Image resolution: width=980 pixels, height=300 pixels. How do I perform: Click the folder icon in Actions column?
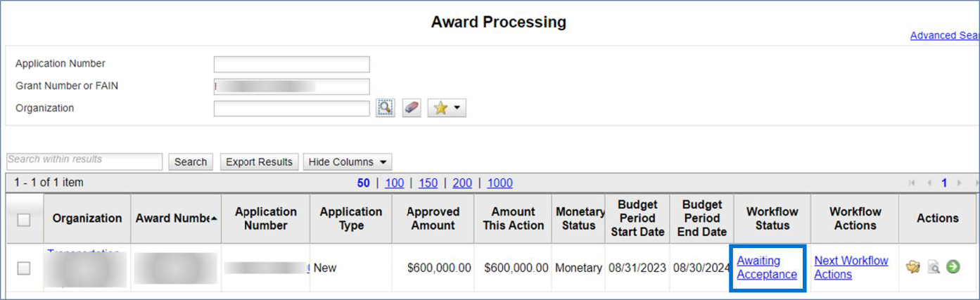coord(913,267)
